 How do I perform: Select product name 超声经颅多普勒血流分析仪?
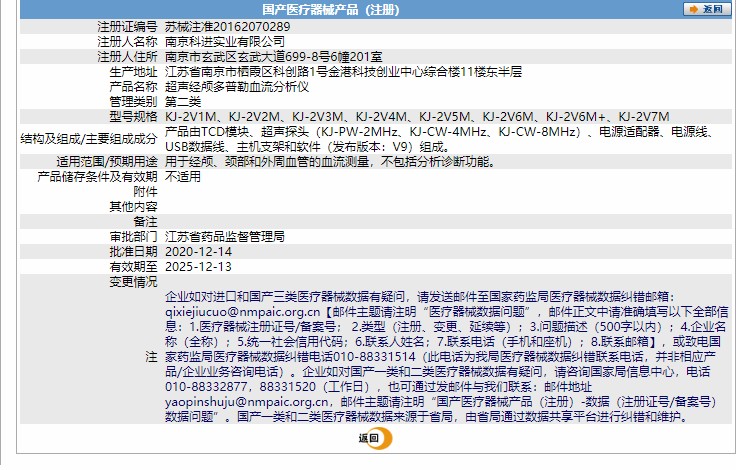point(237,87)
